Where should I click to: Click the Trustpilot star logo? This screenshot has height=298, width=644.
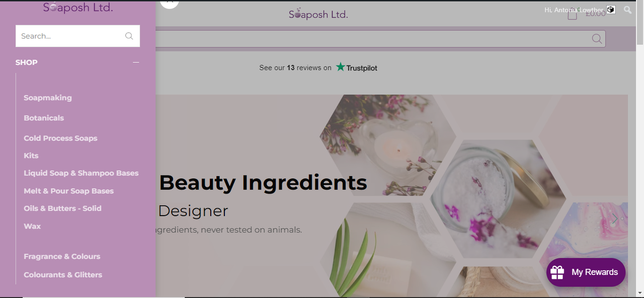[x=341, y=67]
